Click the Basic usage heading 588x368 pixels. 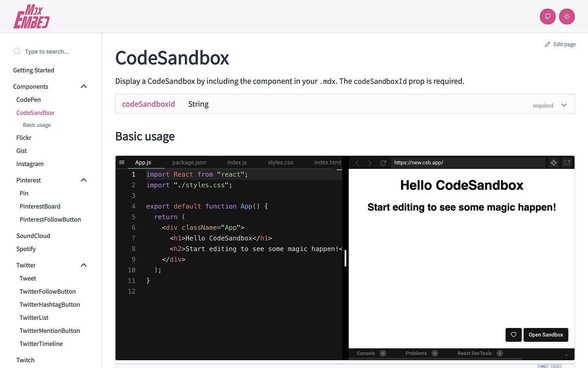[145, 136]
